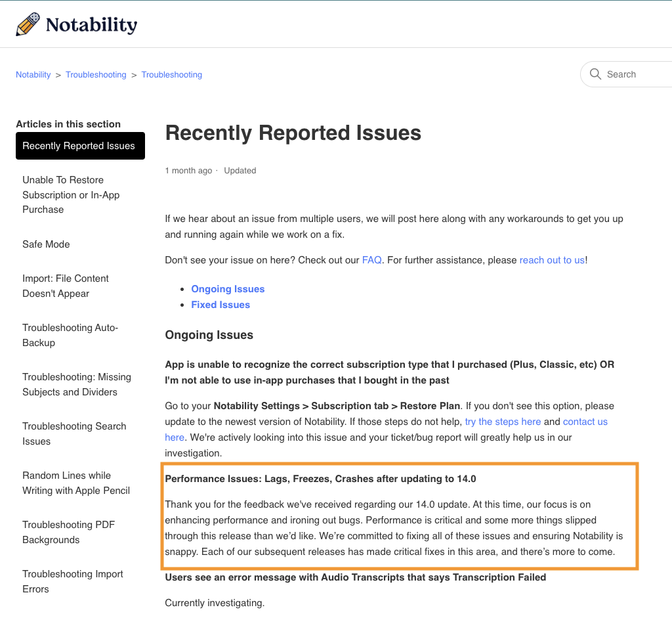The height and width of the screenshot is (618, 672).
Task: Jump to Ongoing Issues anchor link
Action: click(228, 289)
